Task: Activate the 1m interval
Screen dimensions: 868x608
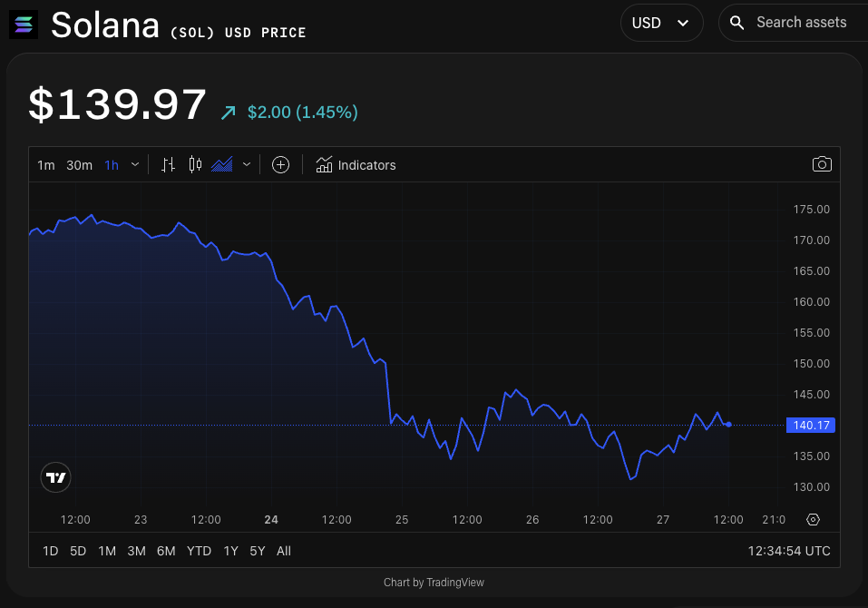Action: click(46, 164)
